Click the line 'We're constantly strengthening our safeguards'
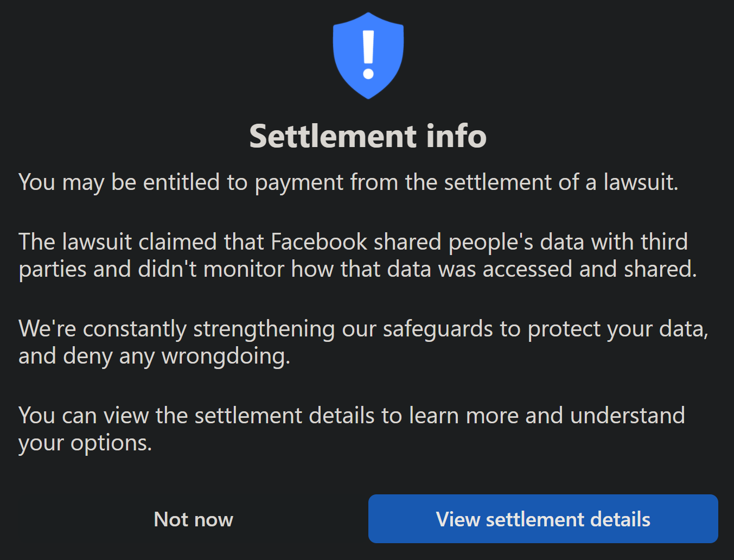The height and width of the screenshot is (560, 734). click(x=363, y=329)
